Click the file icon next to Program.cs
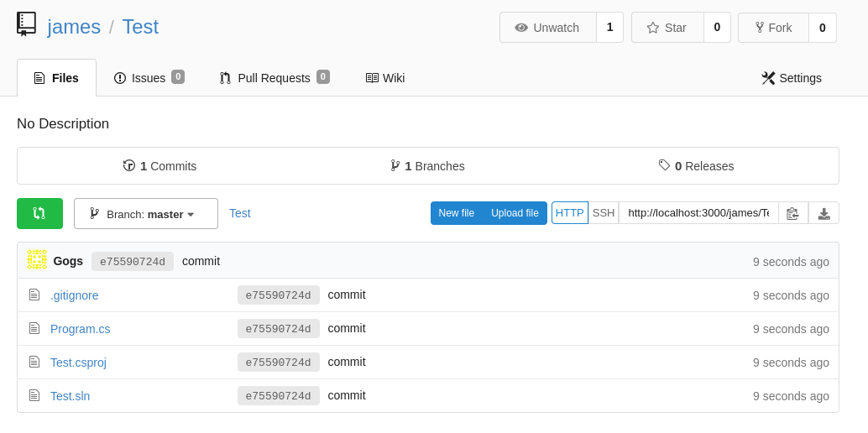The image size is (868, 433). [x=34, y=328]
